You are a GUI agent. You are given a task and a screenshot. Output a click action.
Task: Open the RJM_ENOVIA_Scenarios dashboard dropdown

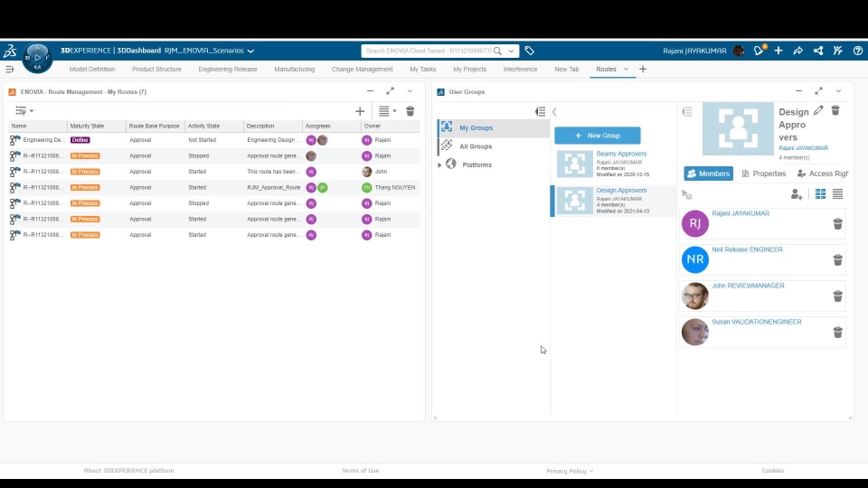[250, 51]
